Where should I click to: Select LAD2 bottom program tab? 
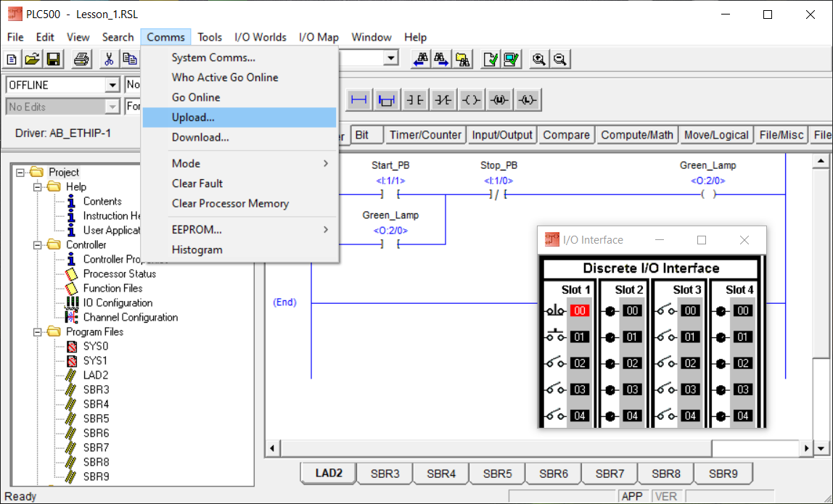[329, 474]
